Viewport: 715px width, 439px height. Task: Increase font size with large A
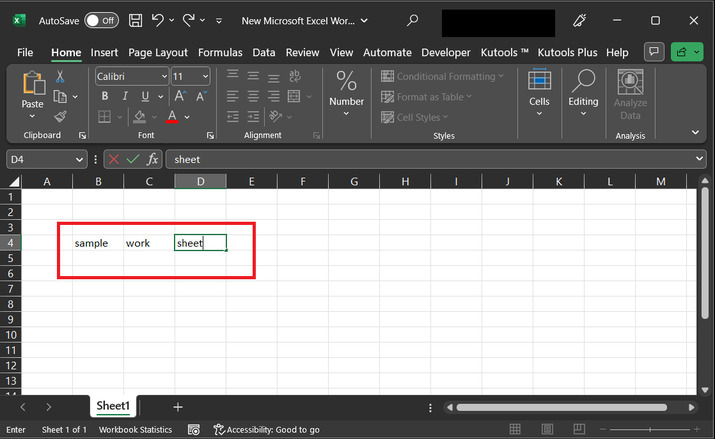180,96
